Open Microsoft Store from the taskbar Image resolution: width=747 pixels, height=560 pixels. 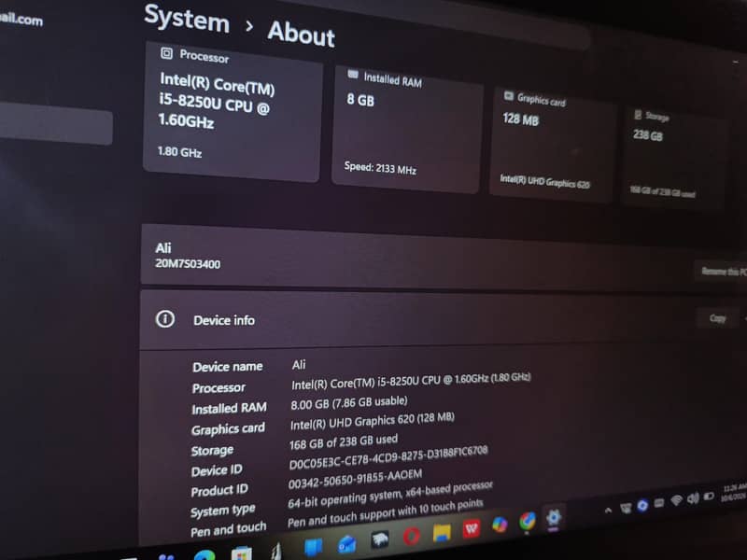coord(241,553)
